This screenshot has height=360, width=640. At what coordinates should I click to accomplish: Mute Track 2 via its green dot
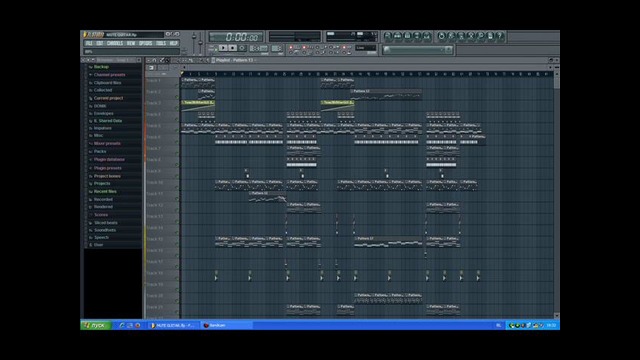pos(177,96)
